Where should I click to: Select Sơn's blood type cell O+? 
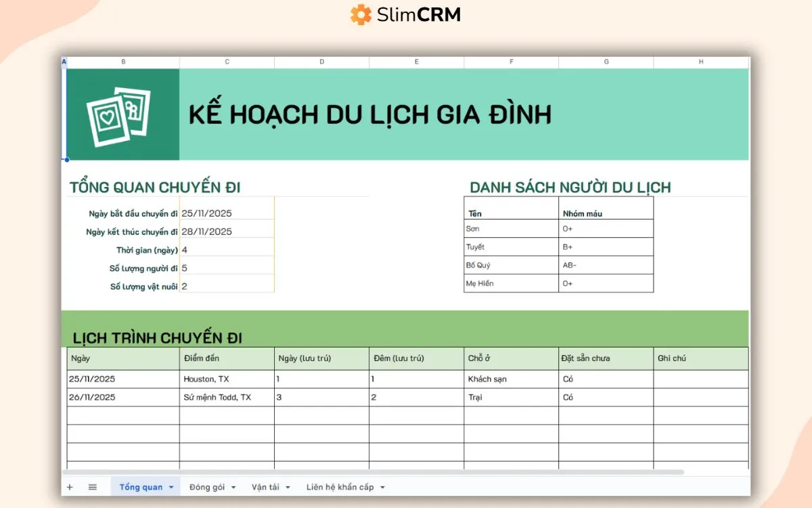[606, 228]
